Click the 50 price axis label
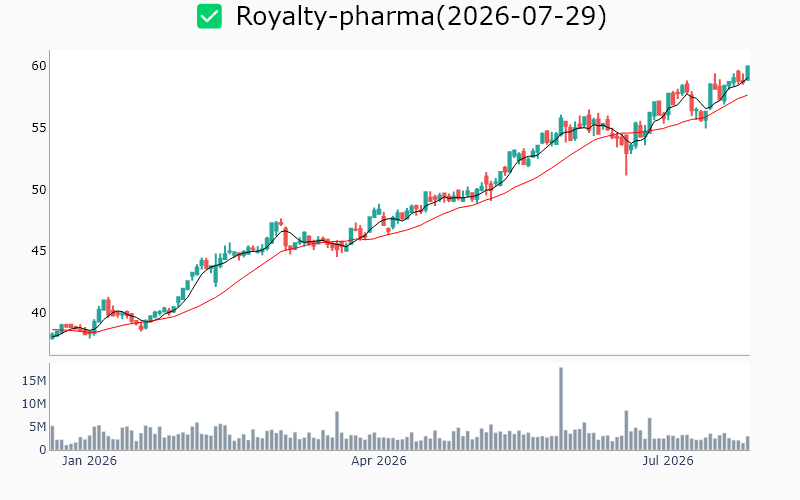 (39, 190)
